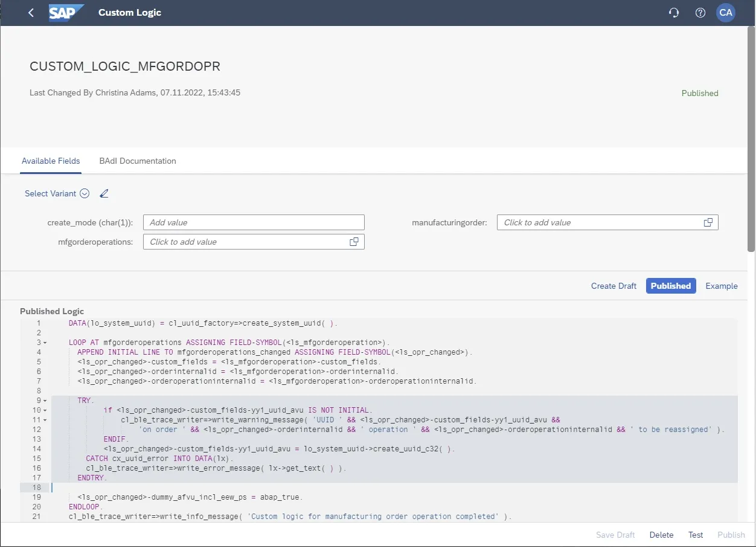
Task: Click the headset support icon
Action: pos(674,12)
